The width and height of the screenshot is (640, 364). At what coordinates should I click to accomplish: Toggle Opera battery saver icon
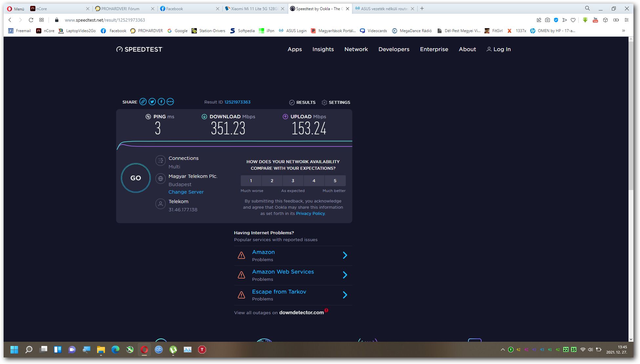click(616, 20)
